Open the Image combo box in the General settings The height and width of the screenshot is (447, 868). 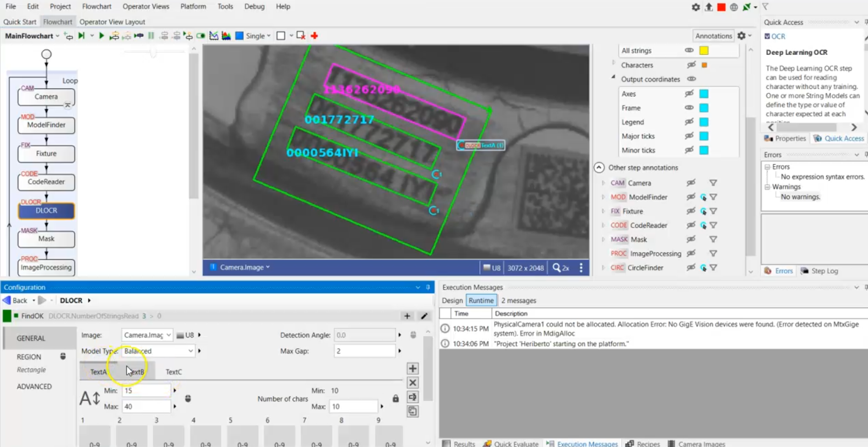(x=147, y=335)
